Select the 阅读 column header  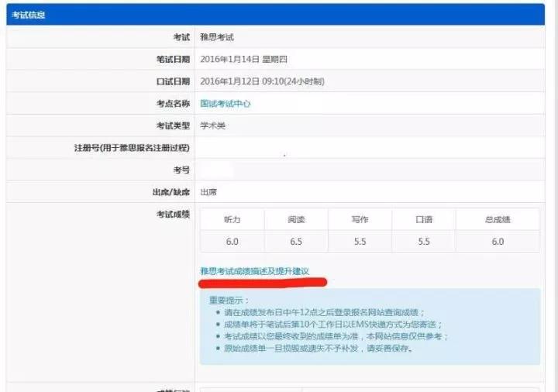[296, 220]
